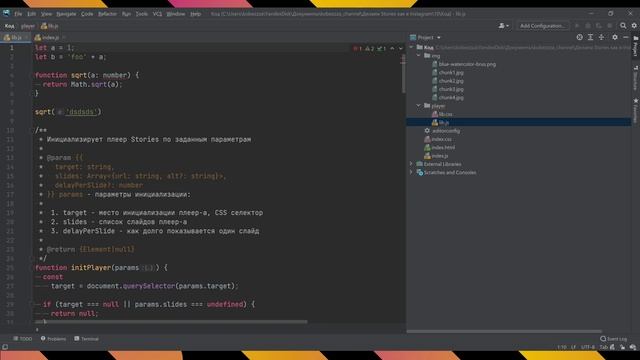Click the Run with Coverage icon
The image size is (640, 360).
coord(599,26)
